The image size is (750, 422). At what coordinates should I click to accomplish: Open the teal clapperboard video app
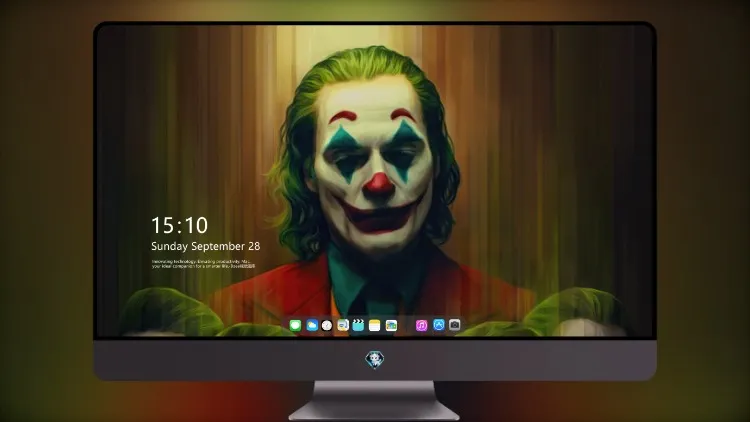[x=358, y=325]
